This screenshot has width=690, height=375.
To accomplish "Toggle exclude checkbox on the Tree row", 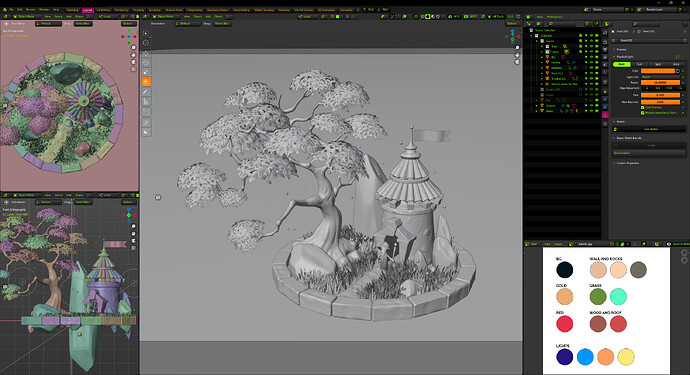I will click(x=581, y=46).
